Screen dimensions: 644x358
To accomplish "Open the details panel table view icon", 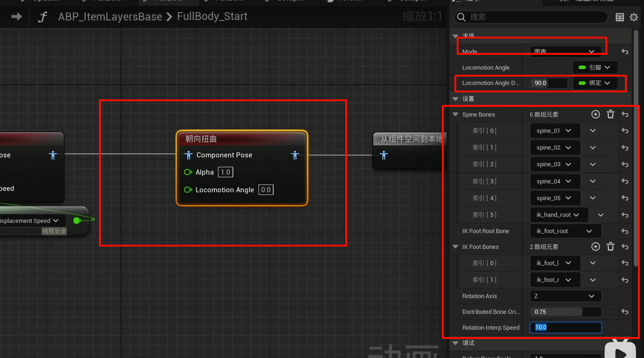I will [x=620, y=17].
